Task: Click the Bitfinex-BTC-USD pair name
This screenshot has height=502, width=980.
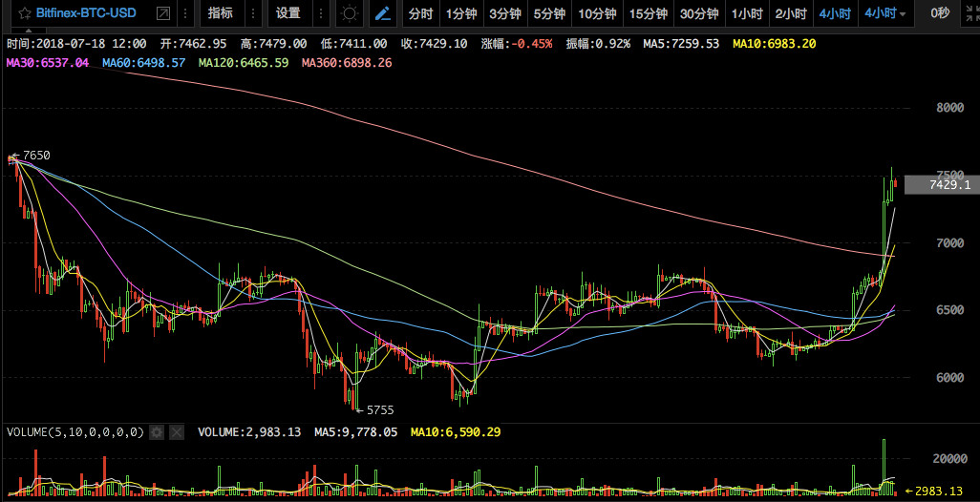Action: pos(86,13)
